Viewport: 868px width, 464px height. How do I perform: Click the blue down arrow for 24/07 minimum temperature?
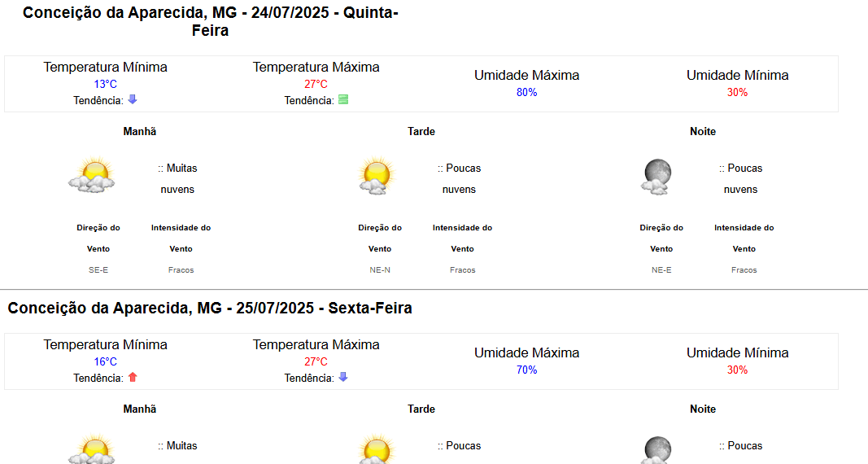133,99
